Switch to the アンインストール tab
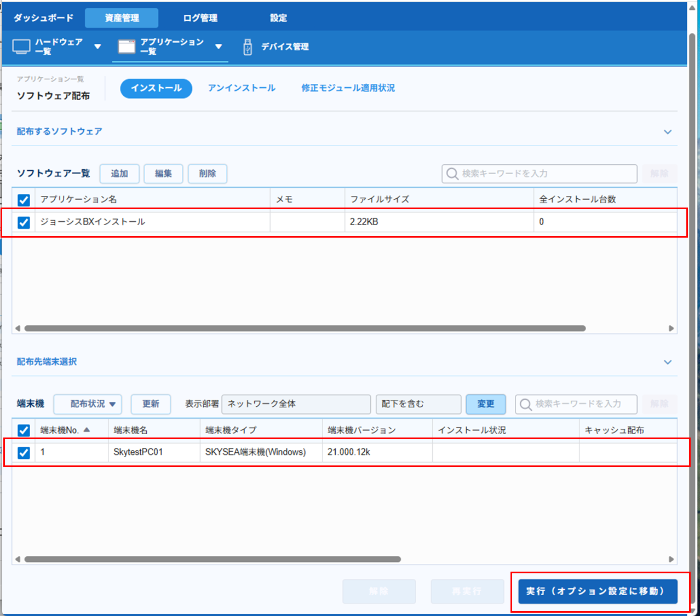Viewport: 700px width, 616px height. [x=242, y=88]
